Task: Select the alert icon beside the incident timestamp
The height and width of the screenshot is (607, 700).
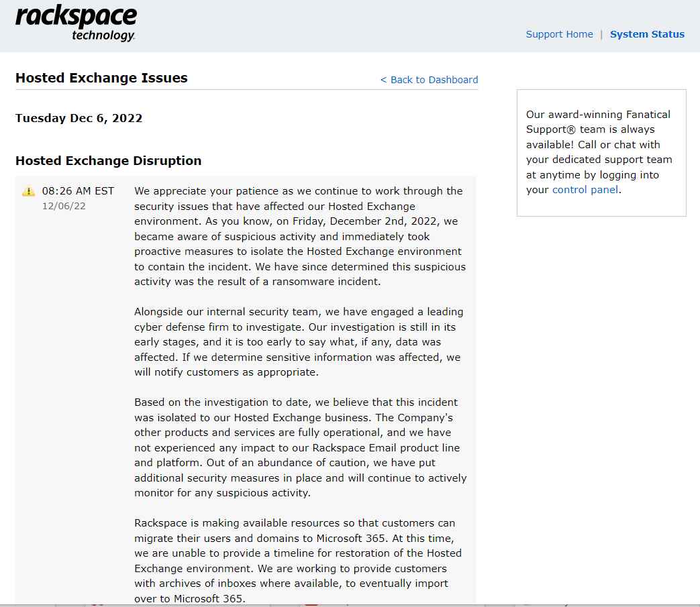Action: pos(28,190)
